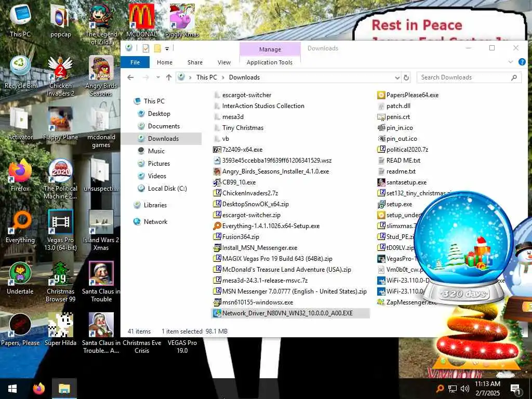Launch Papers, Please desktop shortcut
The height and width of the screenshot is (399, 532).
[20, 330]
